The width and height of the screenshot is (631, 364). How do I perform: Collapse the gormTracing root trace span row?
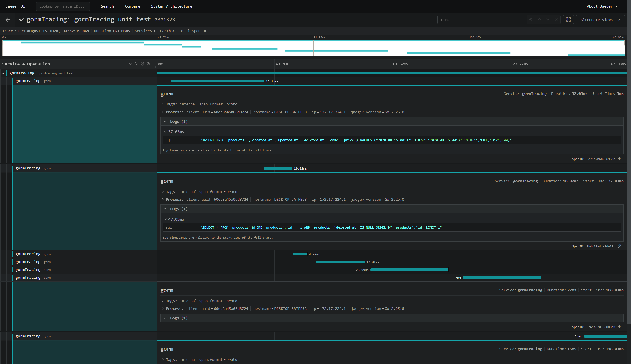(x=3, y=73)
